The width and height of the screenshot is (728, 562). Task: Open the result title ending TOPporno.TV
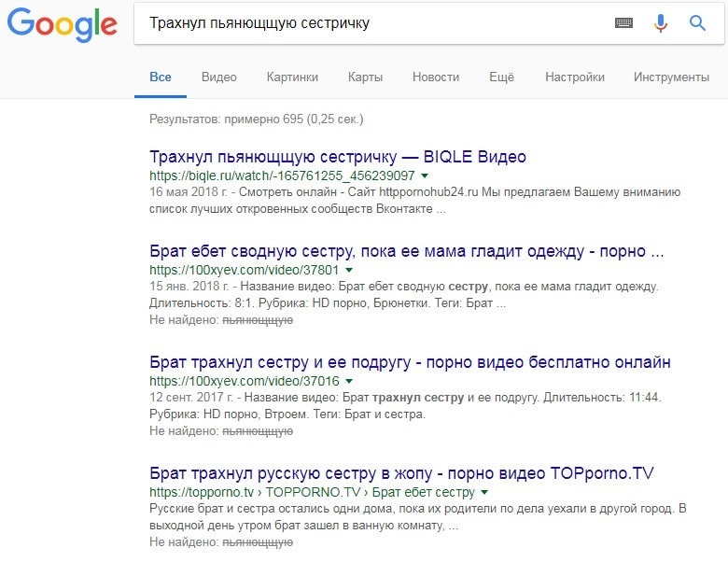(401, 473)
